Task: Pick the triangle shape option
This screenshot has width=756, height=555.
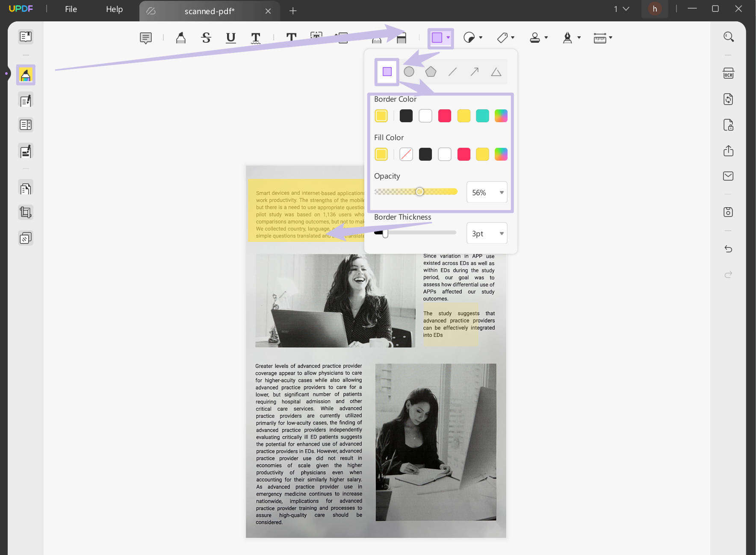Action: click(496, 72)
